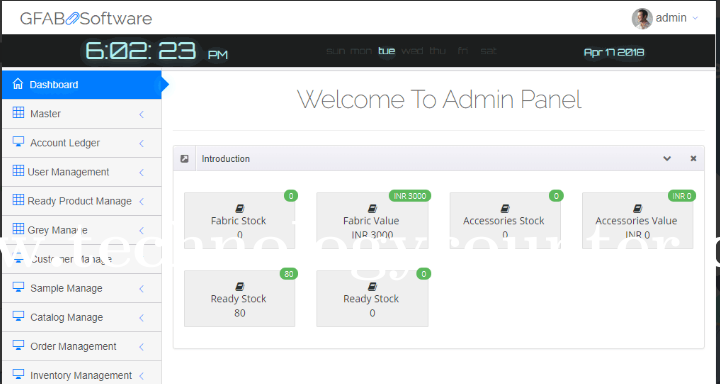This screenshot has height=384, width=720.
Task: Open the Accessories Value card
Action: (x=638, y=220)
